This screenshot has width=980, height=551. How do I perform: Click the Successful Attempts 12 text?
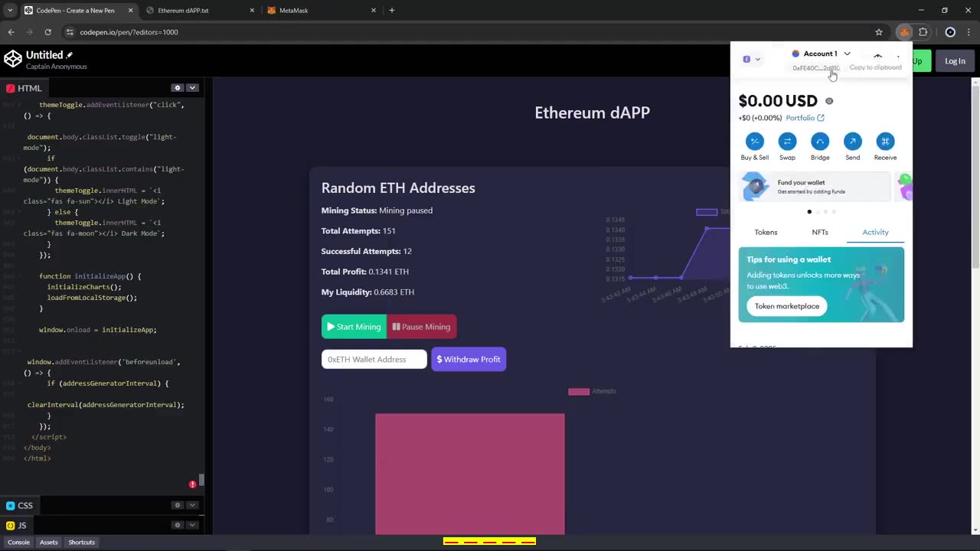[x=367, y=251]
